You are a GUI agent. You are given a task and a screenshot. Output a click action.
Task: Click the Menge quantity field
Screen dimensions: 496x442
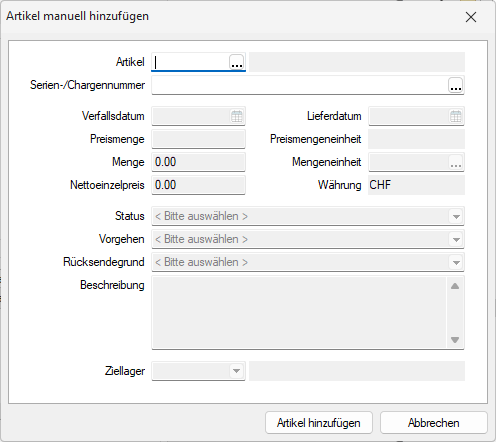pyautogui.click(x=198, y=162)
